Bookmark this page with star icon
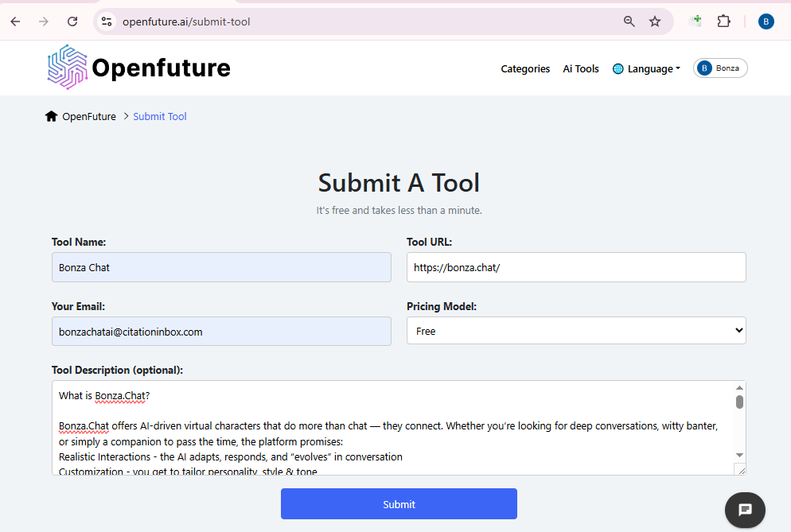Image resolution: width=791 pixels, height=532 pixels. (x=655, y=21)
